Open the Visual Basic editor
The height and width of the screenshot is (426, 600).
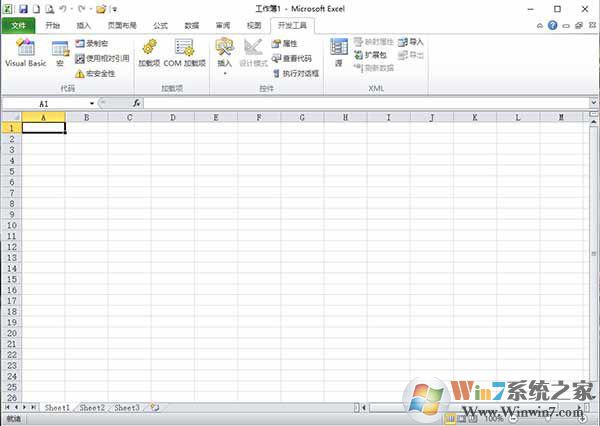pyautogui.click(x=26, y=53)
